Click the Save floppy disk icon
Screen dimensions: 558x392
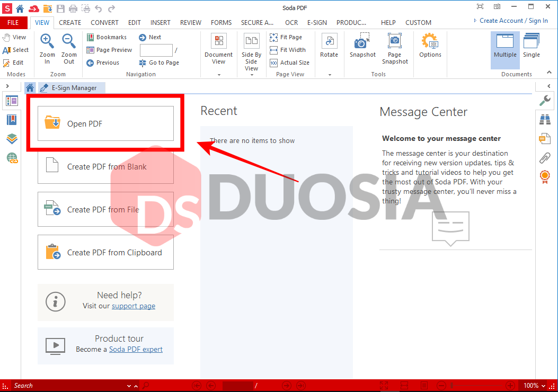pyautogui.click(x=61, y=8)
